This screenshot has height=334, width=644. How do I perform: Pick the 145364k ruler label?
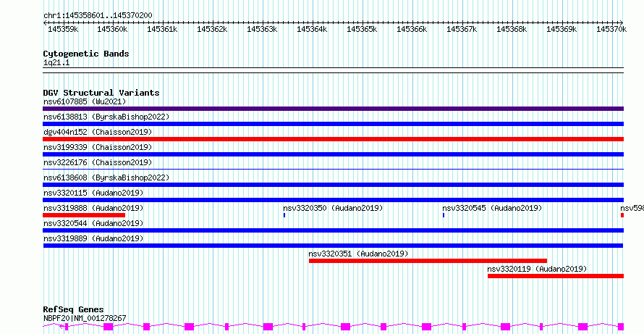(312, 29)
